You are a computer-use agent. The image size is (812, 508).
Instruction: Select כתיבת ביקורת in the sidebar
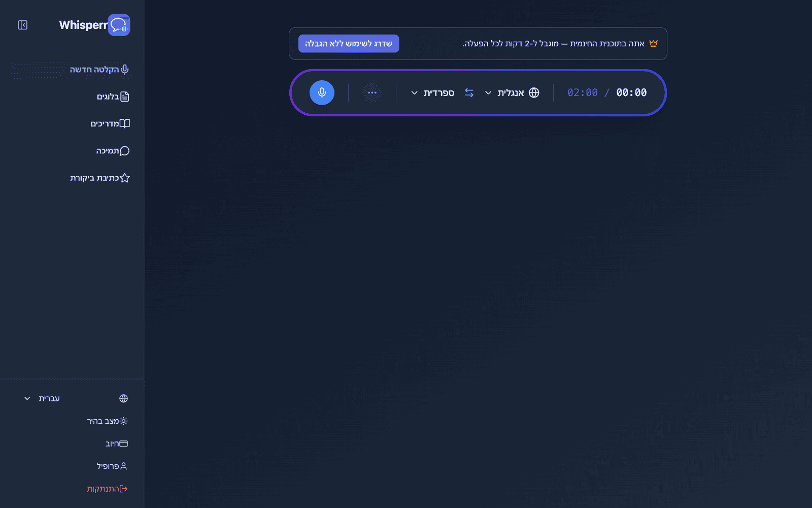[72, 178]
